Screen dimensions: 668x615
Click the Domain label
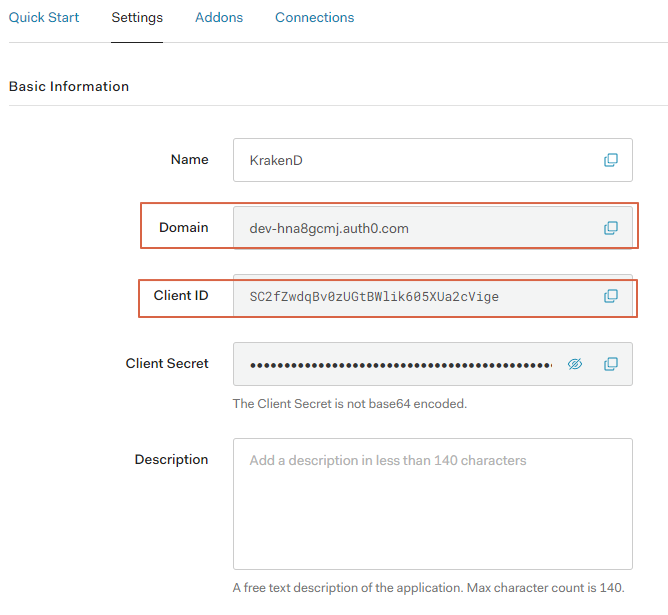184,227
